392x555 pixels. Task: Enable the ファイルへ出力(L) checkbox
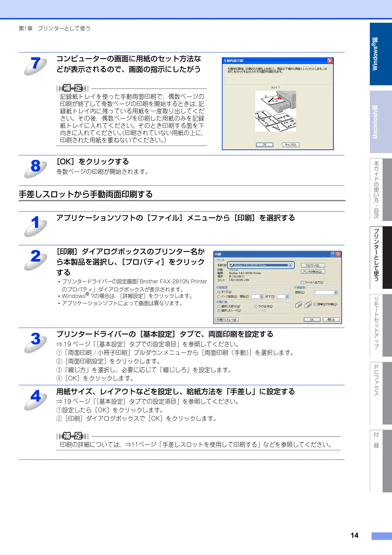coord(302,282)
